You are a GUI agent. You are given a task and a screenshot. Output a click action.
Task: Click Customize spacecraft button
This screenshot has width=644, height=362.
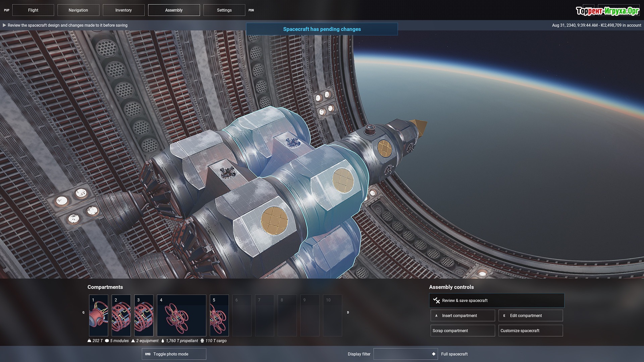pyautogui.click(x=530, y=330)
